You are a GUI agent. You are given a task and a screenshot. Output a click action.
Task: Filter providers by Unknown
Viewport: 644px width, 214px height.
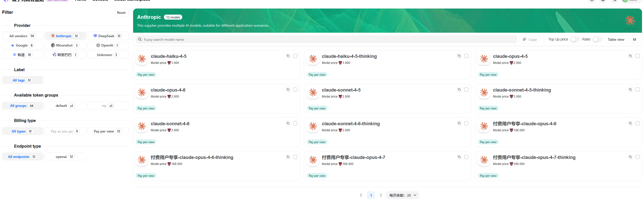[108, 55]
